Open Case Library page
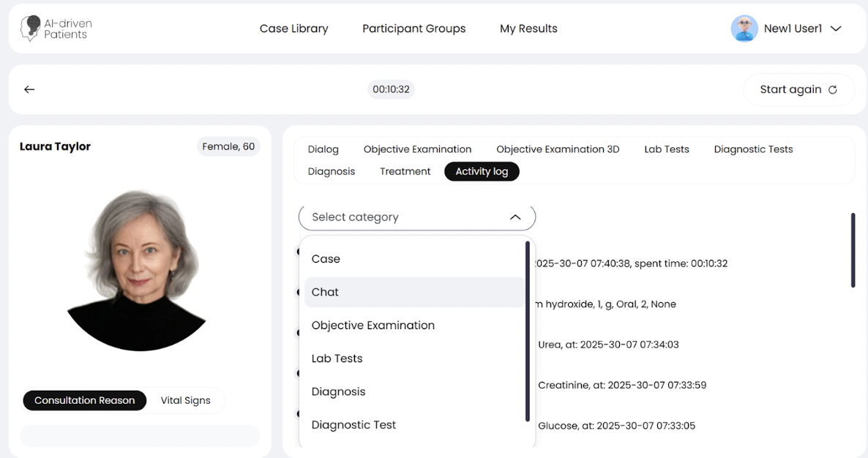 click(293, 29)
